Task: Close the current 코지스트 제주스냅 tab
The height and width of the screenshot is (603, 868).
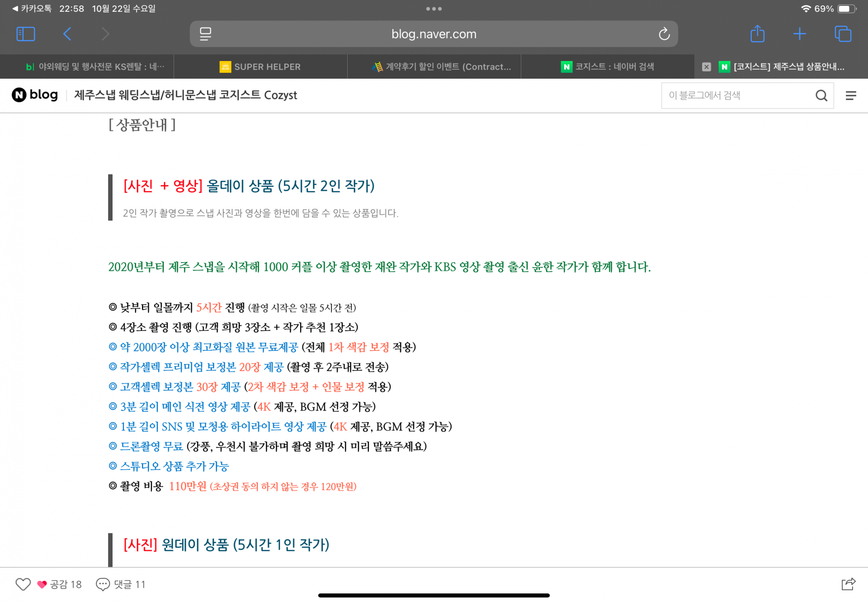Action: 706,67
